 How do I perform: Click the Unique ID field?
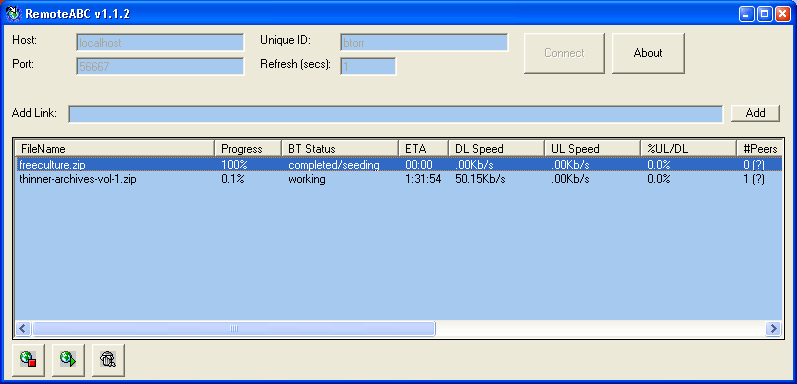pyautogui.click(x=424, y=43)
